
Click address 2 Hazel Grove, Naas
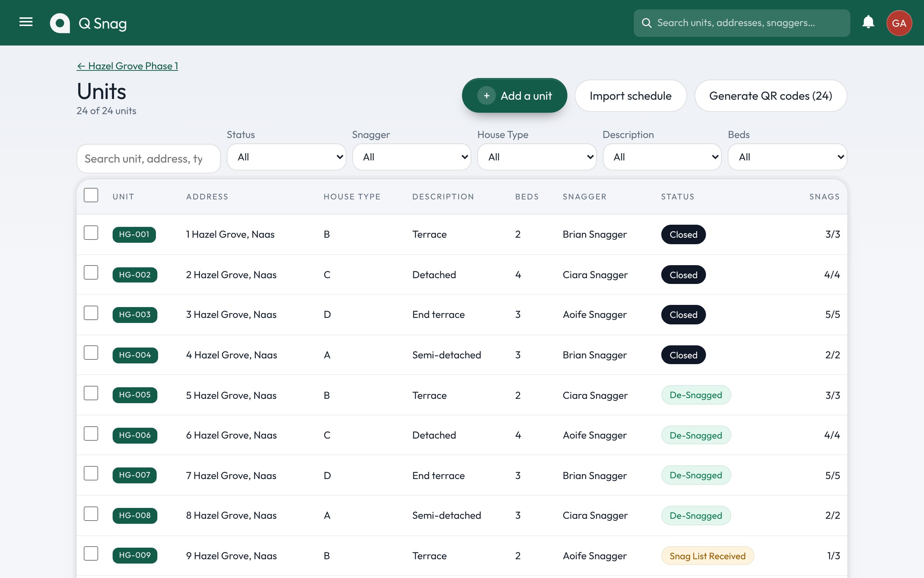click(231, 275)
